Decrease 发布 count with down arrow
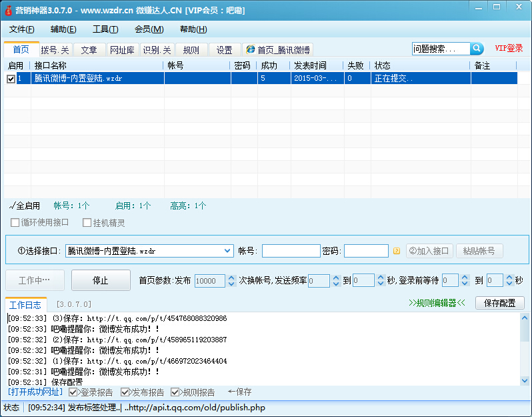 231,284
